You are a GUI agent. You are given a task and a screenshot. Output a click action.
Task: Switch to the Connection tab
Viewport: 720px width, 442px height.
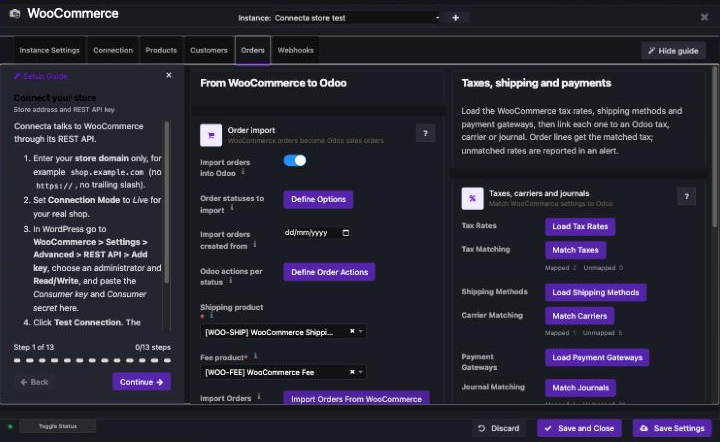point(113,50)
